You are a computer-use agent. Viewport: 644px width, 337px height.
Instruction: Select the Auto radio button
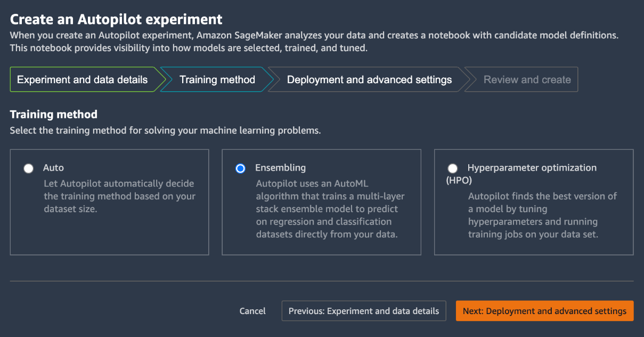point(28,168)
